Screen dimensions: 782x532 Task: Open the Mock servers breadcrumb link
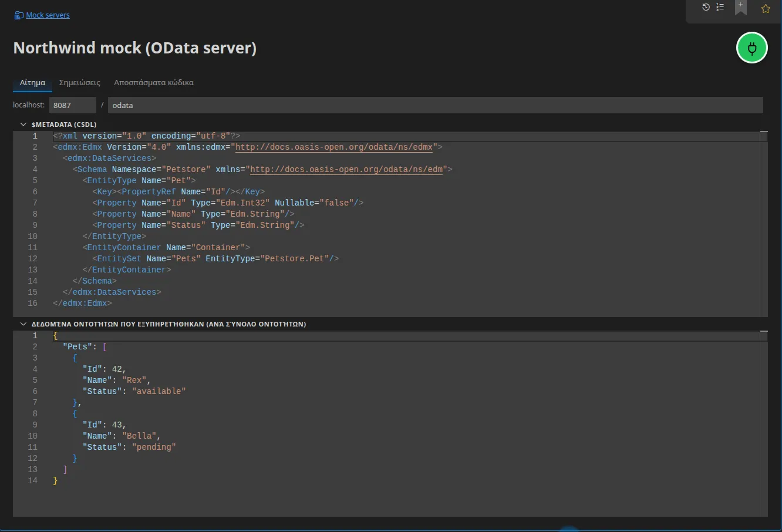(x=48, y=15)
